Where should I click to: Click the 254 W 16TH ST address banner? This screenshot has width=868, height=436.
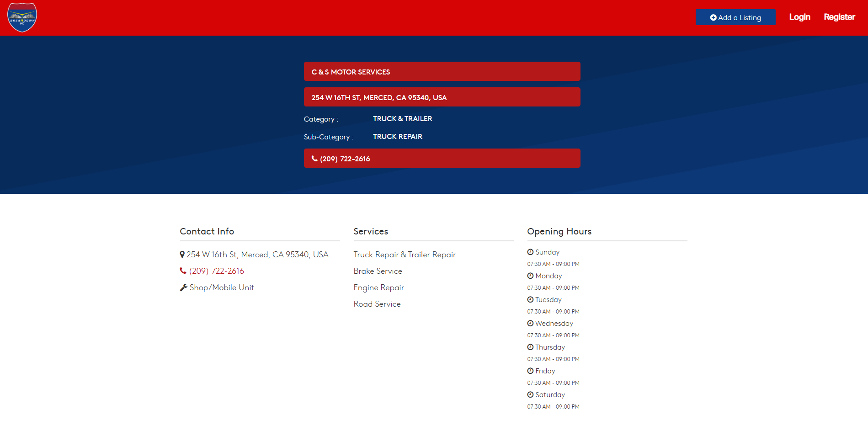point(442,97)
